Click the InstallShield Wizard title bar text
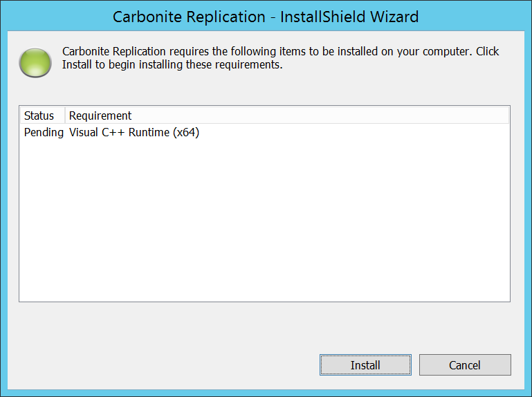The height and width of the screenshot is (397, 532). pyautogui.click(x=266, y=16)
